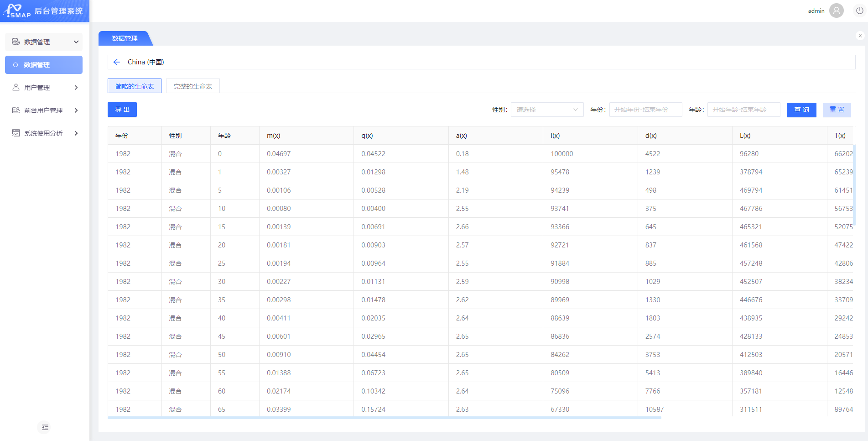Click the 数据管理 page tab
The image size is (868, 441).
(125, 38)
